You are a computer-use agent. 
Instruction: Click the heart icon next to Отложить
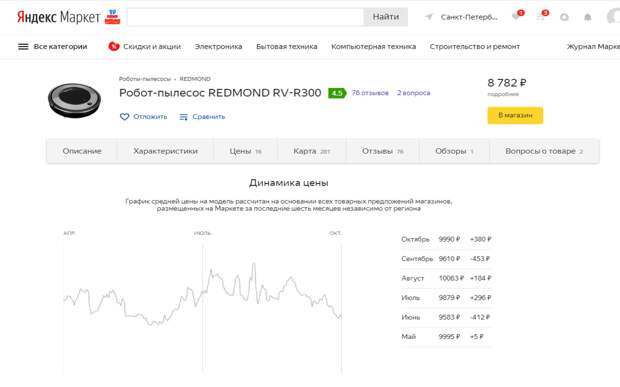coord(124,117)
